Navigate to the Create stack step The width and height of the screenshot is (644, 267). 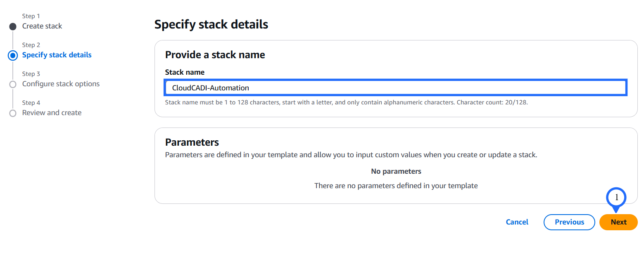click(x=42, y=26)
